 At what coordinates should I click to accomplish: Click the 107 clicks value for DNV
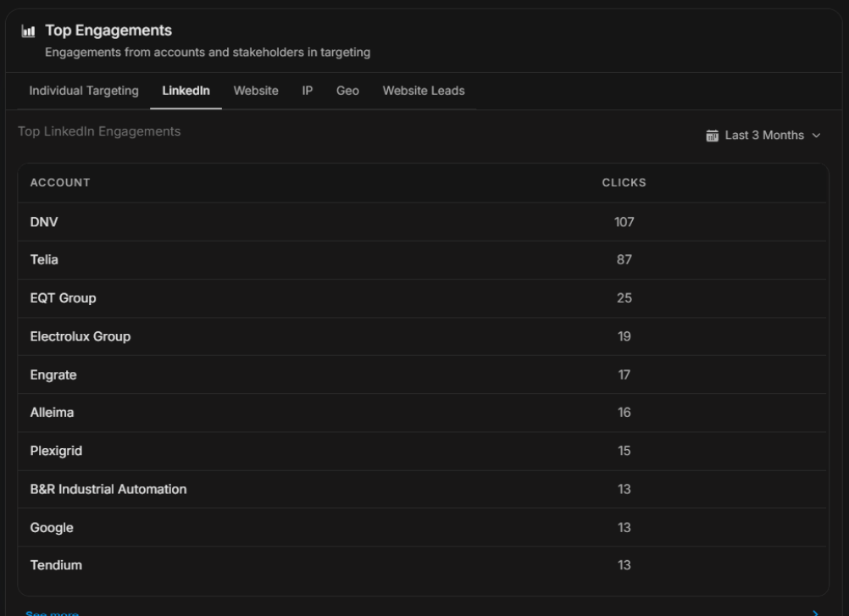(624, 222)
